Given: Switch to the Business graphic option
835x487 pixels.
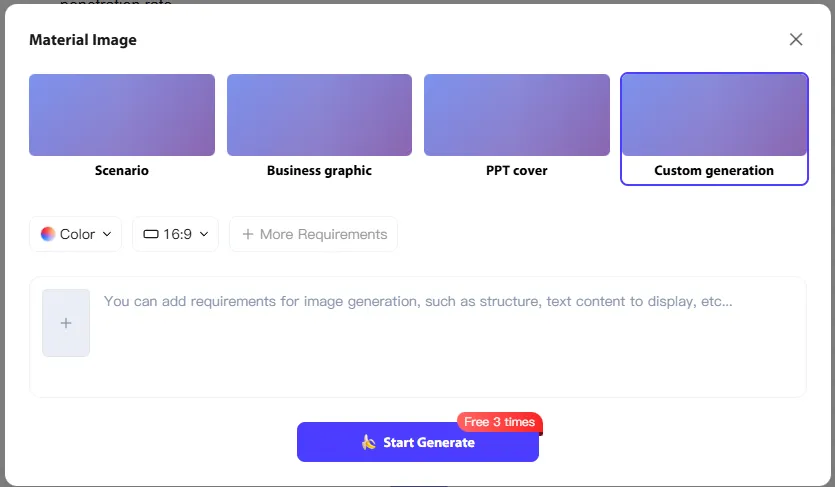Looking at the screenshot, I should click(319, 171).
